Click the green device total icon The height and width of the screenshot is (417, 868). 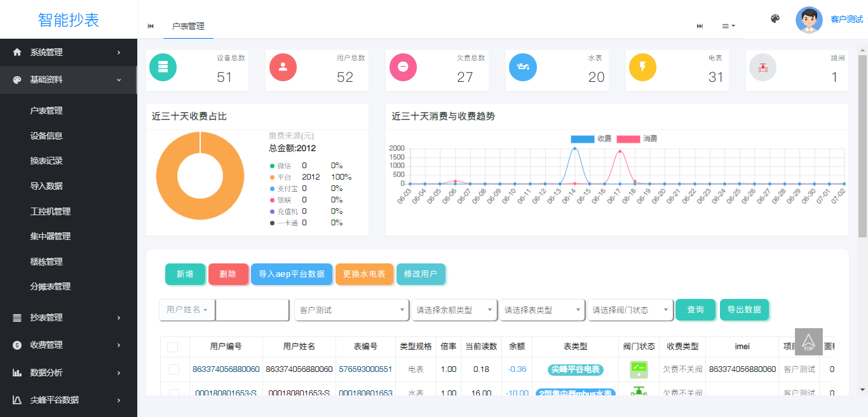[x=163, y=67]
